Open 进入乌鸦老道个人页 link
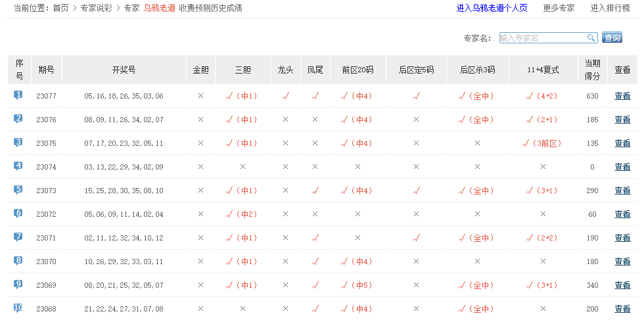The width and height of the screenshot is (644, 320). point(492,9)
